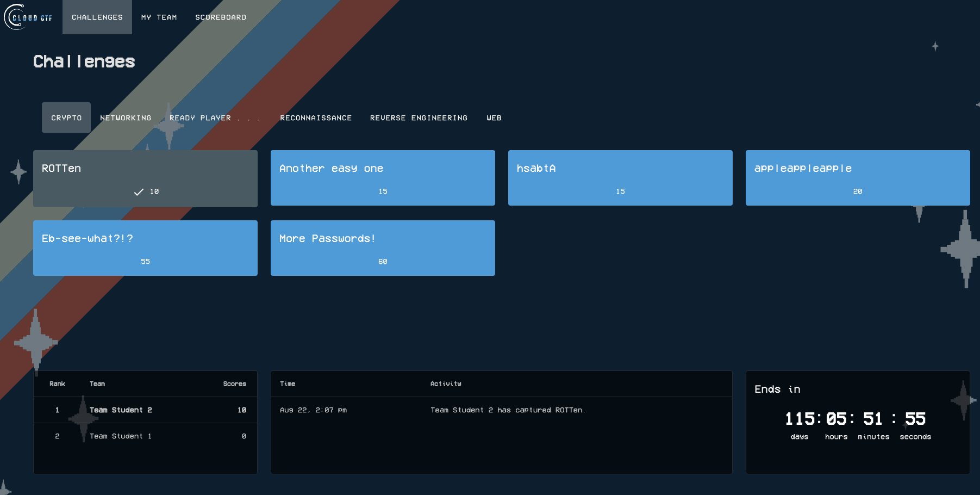Switch to the NETWORKING category tab
The width and height of the screenshot is (980, 495).
coord(125,117)
